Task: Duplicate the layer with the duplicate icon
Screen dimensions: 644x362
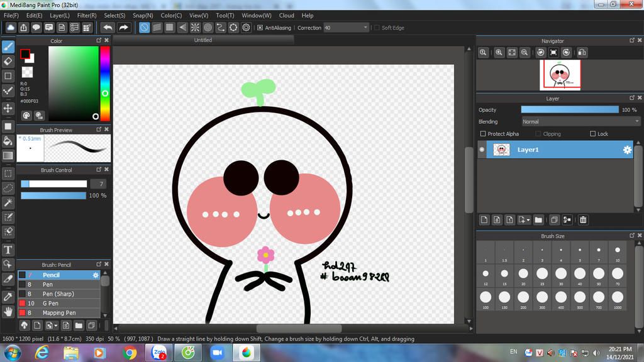Action: [554, 220]
